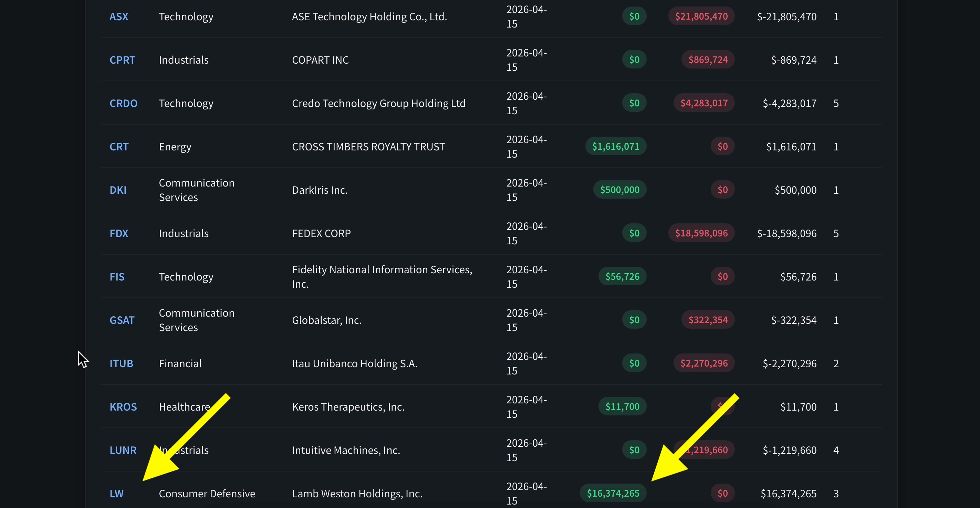Click Communication Services in DKI row

(x=196, y=190)
